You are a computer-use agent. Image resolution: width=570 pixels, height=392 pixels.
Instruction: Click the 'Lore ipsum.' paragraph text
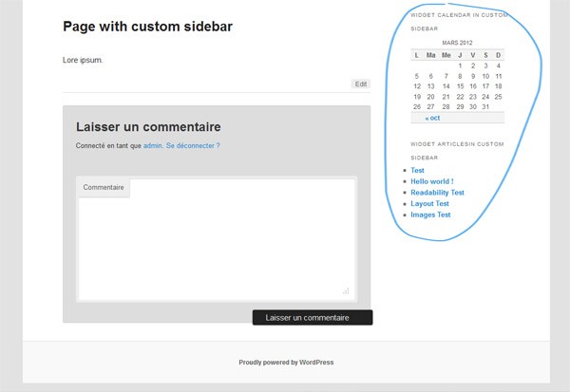[x=83, y=60]
